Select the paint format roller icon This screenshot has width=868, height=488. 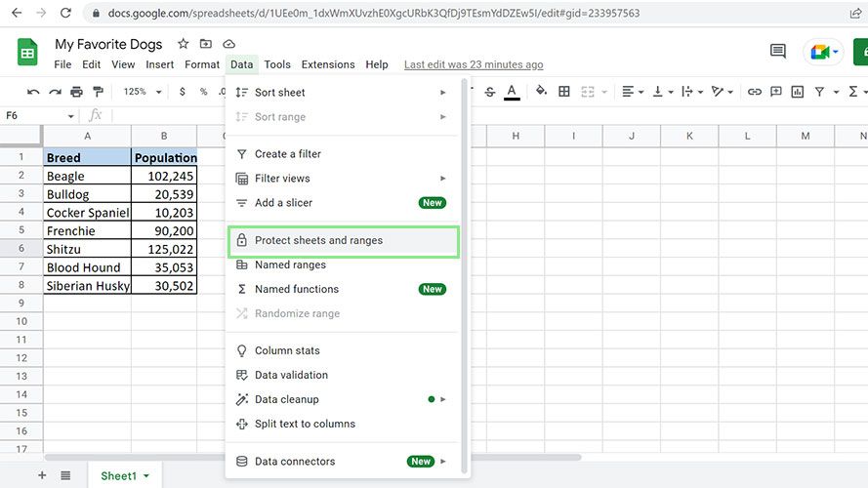98,92
